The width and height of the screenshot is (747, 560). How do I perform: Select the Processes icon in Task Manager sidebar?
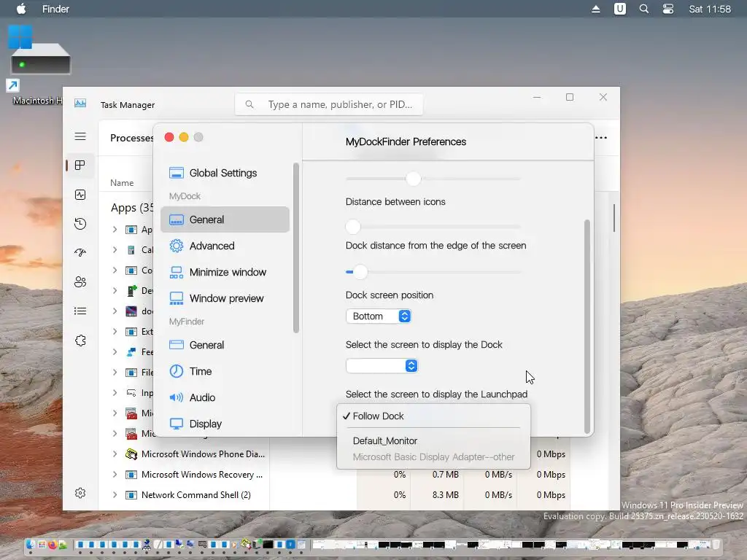pos(80,166)
